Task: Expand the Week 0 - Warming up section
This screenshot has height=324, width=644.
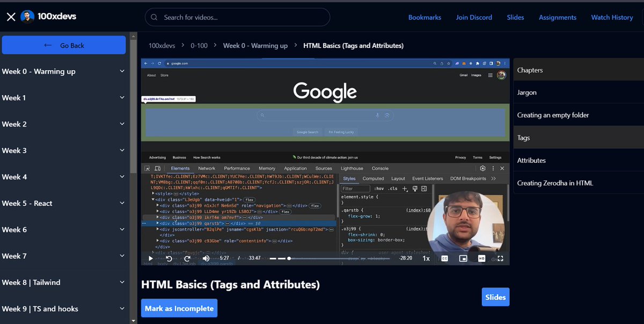Action: [x=63, y=71]
